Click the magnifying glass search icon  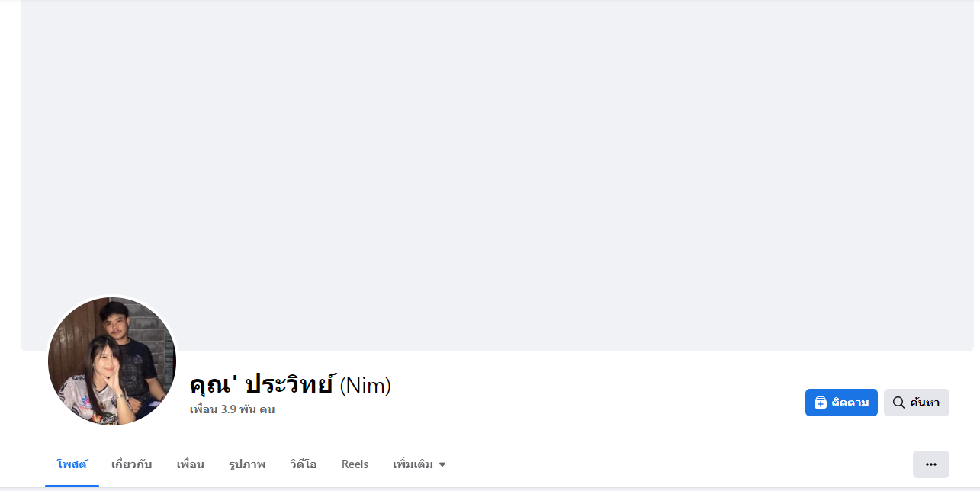pyautogui.click(x=899, y=403)
